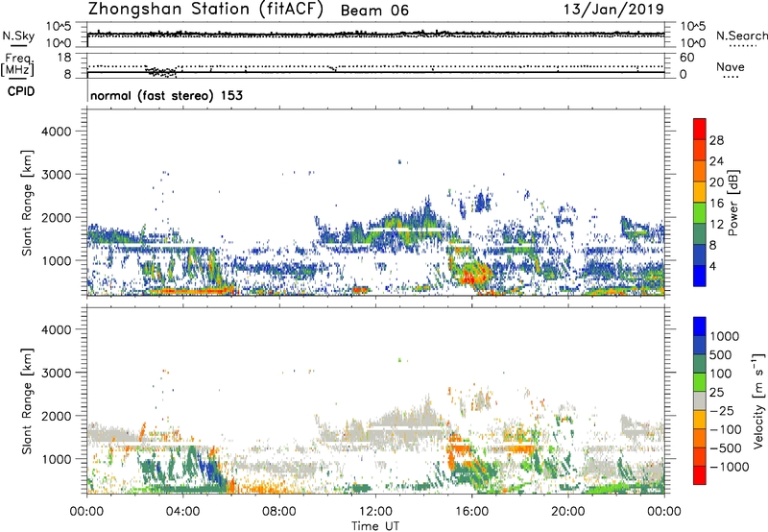Click the orange velocity band near 18:00
Image resolution: width=768 pixels, height=532 pixels.
pyautogui.click(x=519, y=448)
